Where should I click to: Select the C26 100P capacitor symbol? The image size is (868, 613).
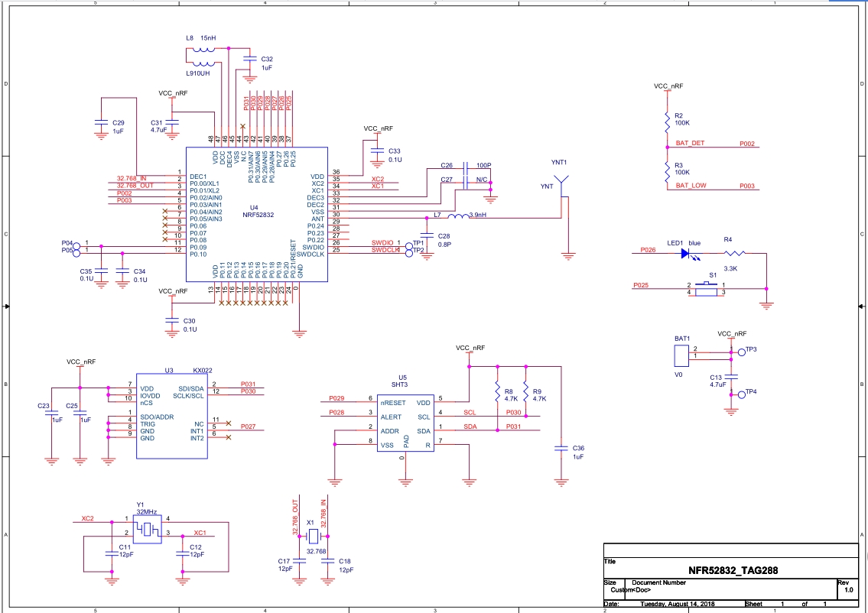coord(466,167)
